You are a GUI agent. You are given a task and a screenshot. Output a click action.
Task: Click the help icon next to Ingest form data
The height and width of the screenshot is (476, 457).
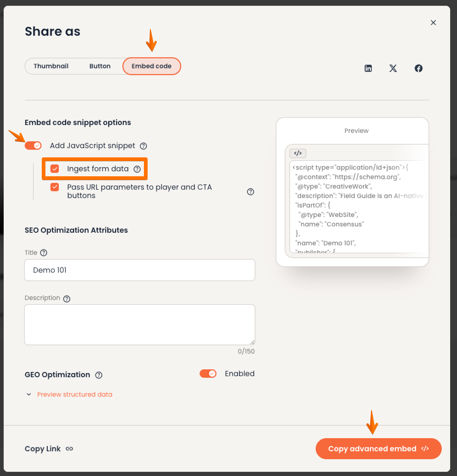(x=137, y=169)
